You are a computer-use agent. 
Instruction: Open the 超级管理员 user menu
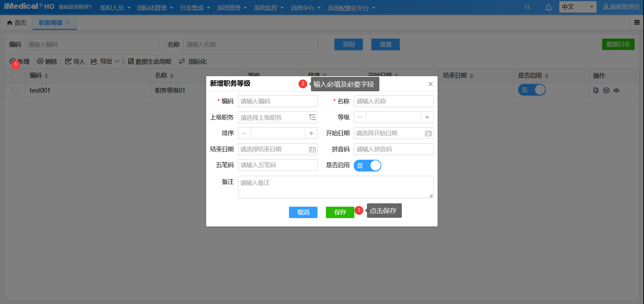621,7
